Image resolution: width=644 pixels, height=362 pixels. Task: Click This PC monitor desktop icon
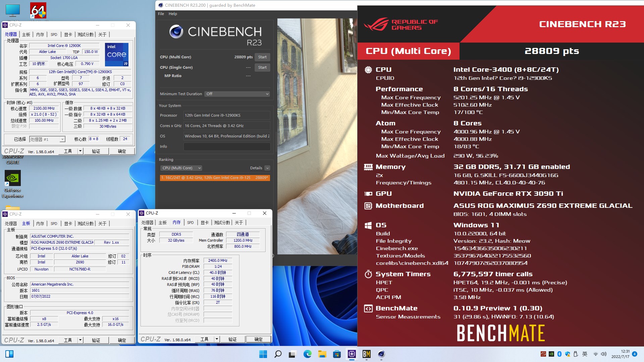[x=13, y=11]
